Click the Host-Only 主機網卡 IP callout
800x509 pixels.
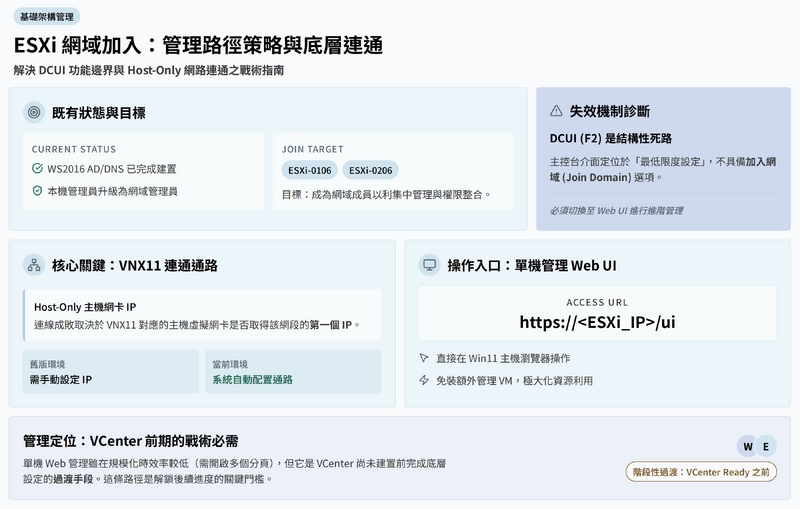pos(202,315)
